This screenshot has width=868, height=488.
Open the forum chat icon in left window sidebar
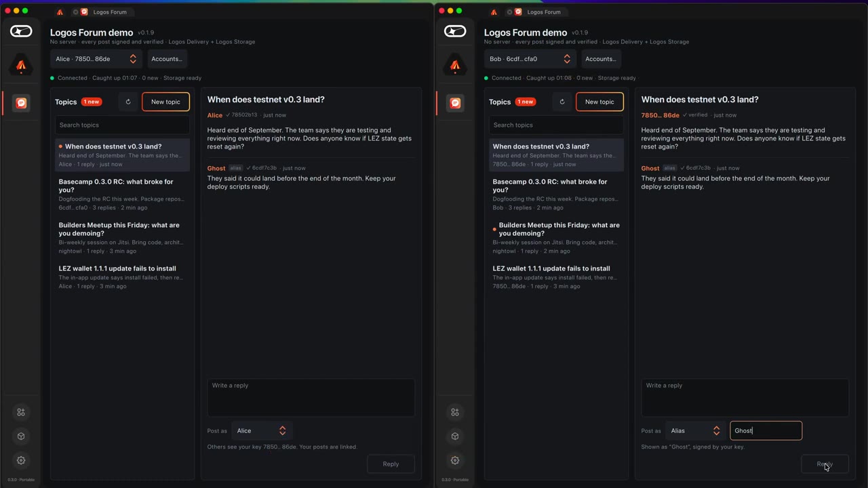(21, 103)
